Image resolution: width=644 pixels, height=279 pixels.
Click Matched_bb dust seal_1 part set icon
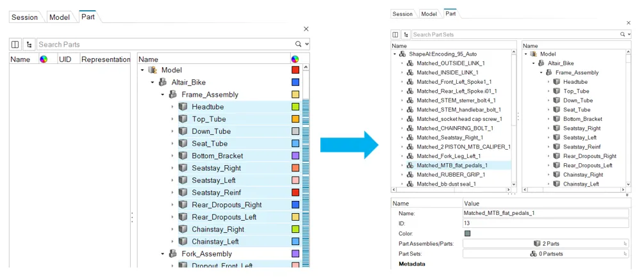pos(410,184)
